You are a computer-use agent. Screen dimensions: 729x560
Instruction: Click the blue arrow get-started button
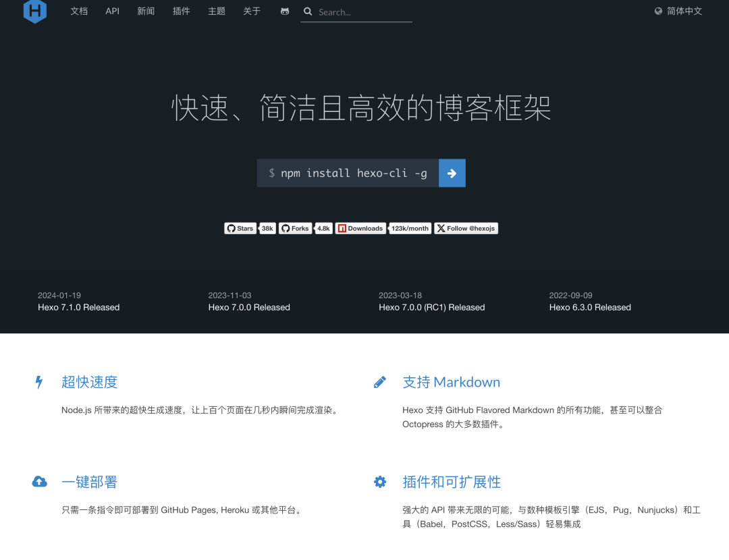(452, 173)
